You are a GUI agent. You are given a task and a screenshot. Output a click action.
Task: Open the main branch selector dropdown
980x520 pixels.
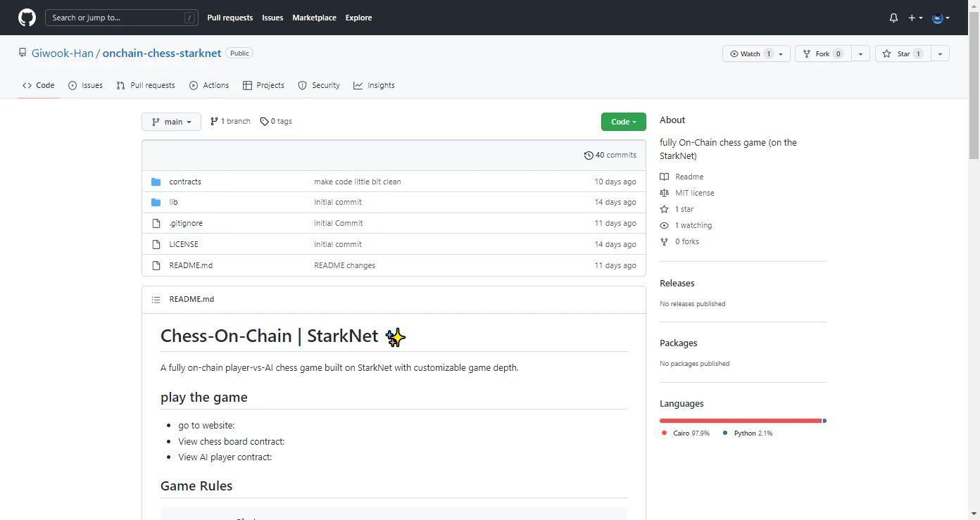(x=171, y=122)
